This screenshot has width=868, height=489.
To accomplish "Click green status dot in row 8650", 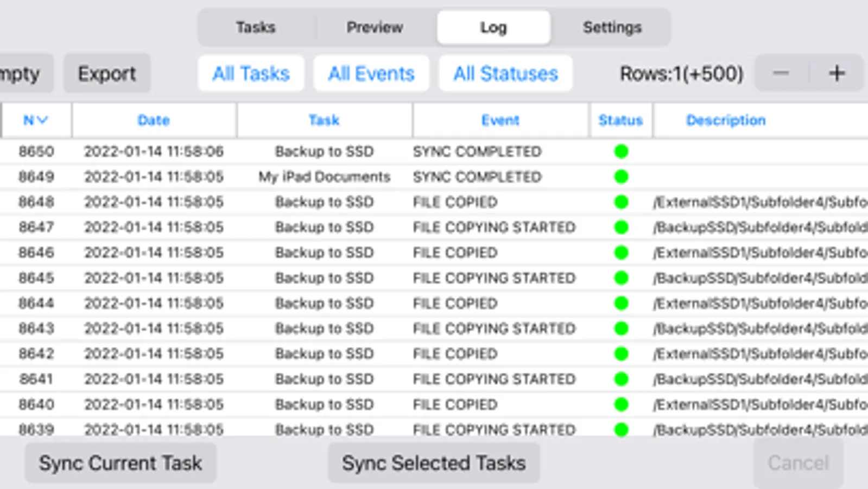I will 621,152.
